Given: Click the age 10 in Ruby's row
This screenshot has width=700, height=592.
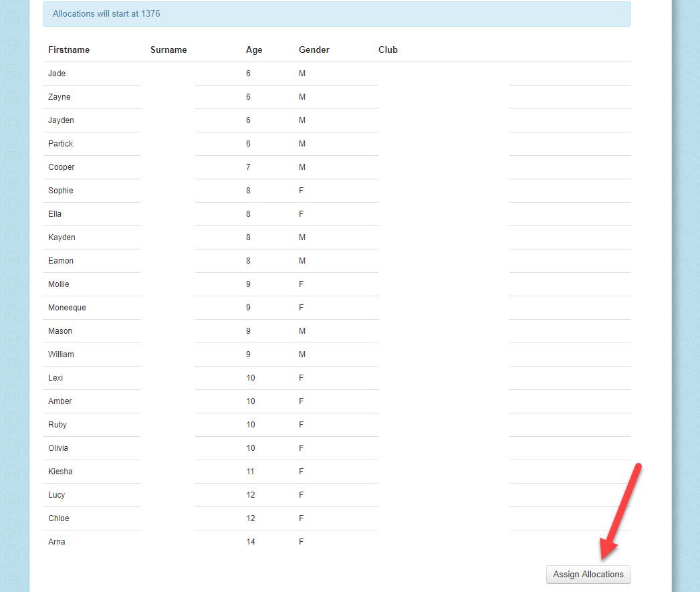Looking at the screenshot, I should click(251, 425).
